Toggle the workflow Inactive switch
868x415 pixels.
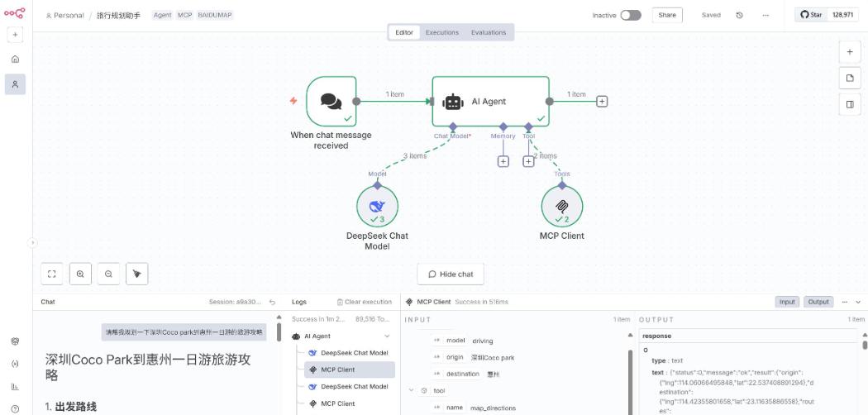pyautogui.click(x=631, y=16)
